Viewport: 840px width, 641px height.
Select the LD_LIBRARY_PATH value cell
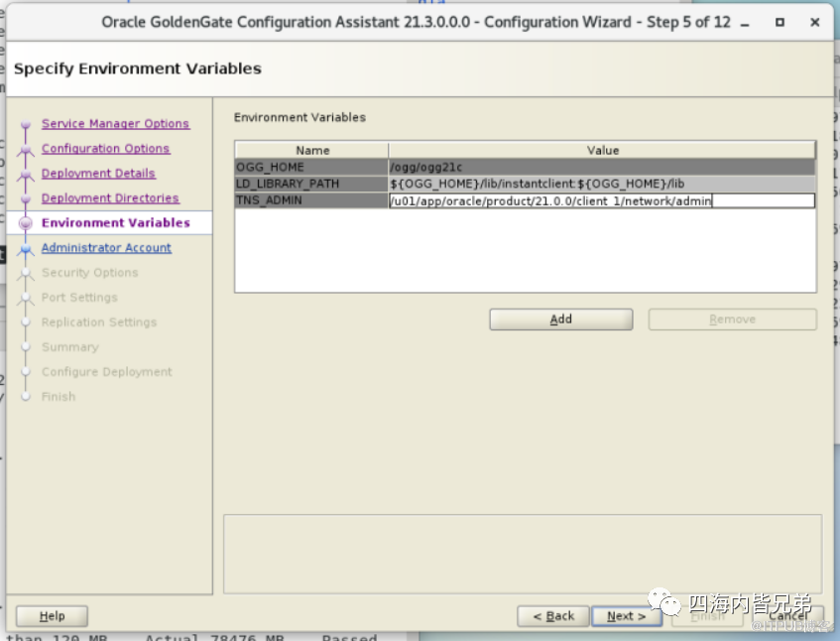602,184
